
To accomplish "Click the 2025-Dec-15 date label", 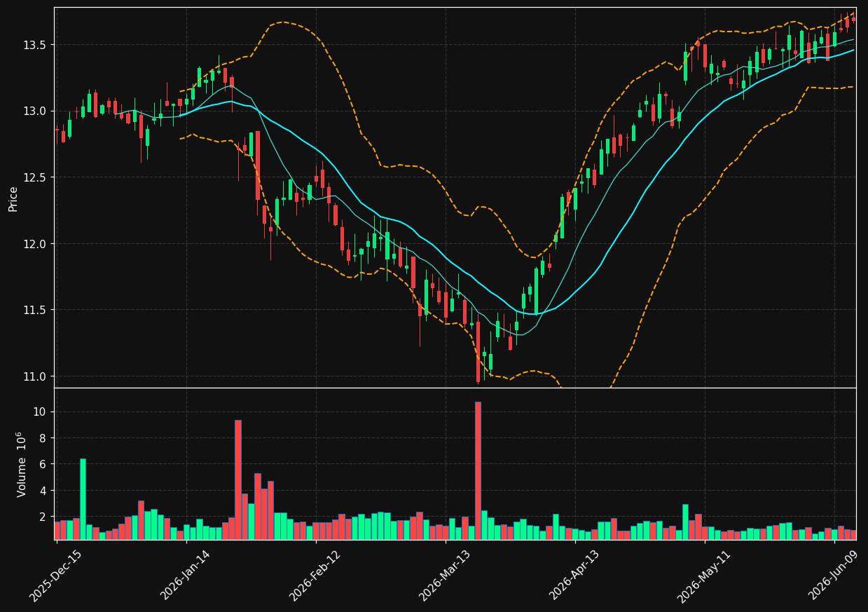I will (x=55, y=576).
